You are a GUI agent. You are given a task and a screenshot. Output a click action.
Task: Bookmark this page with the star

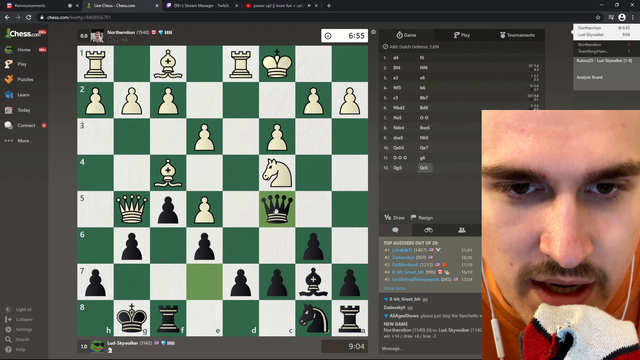[598, 17]
